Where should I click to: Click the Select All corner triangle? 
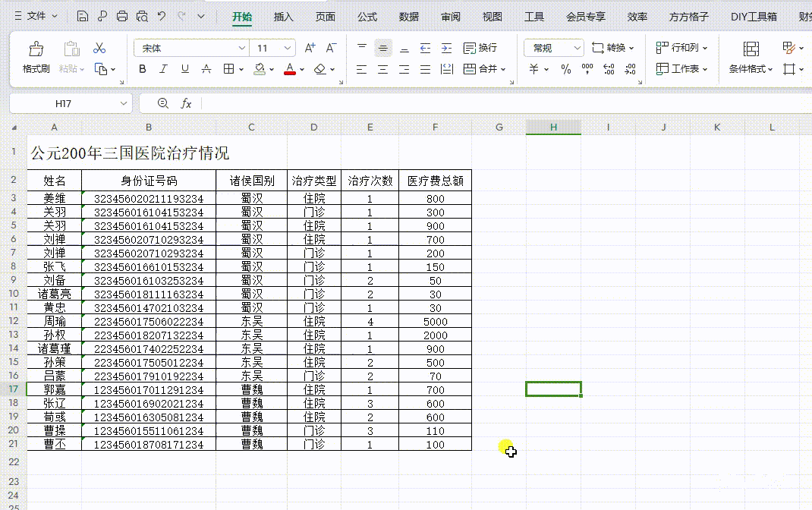tap(14, 127)
